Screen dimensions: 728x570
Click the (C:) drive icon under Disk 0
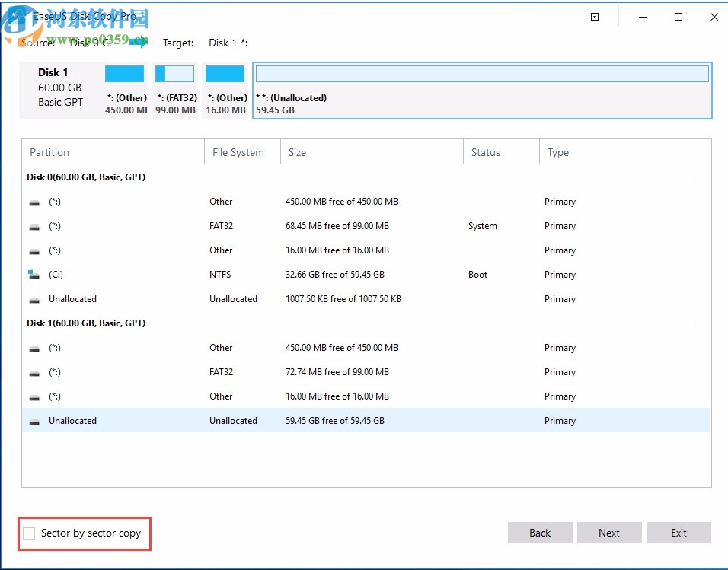click(34, 274)
